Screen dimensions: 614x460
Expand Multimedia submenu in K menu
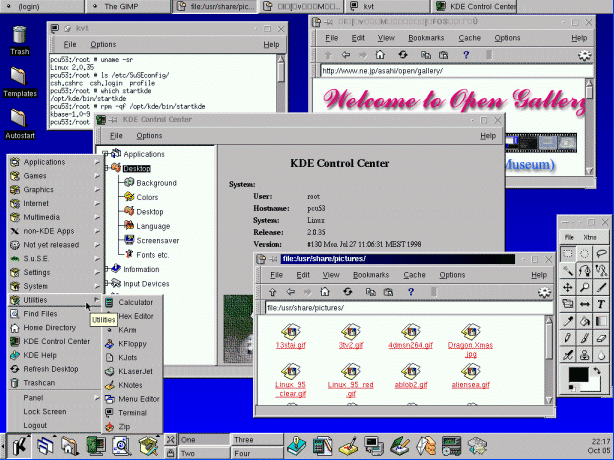tap(54, 217)
